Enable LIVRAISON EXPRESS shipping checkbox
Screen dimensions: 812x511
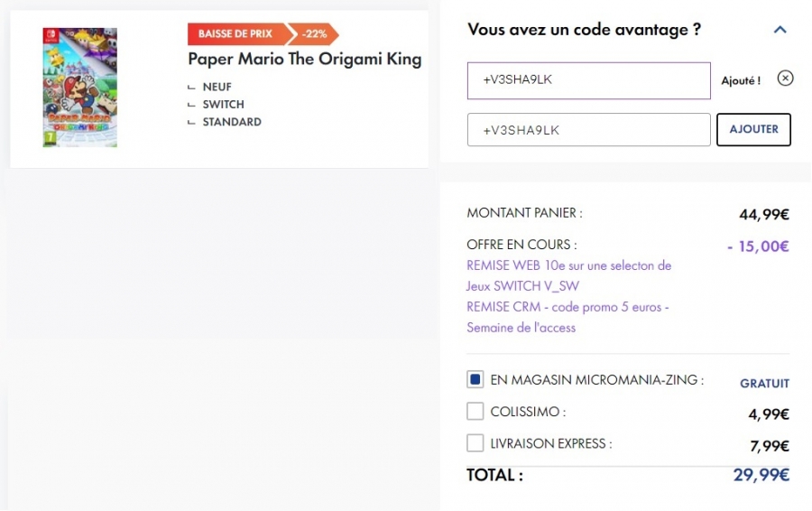click(x=475, y=443)
